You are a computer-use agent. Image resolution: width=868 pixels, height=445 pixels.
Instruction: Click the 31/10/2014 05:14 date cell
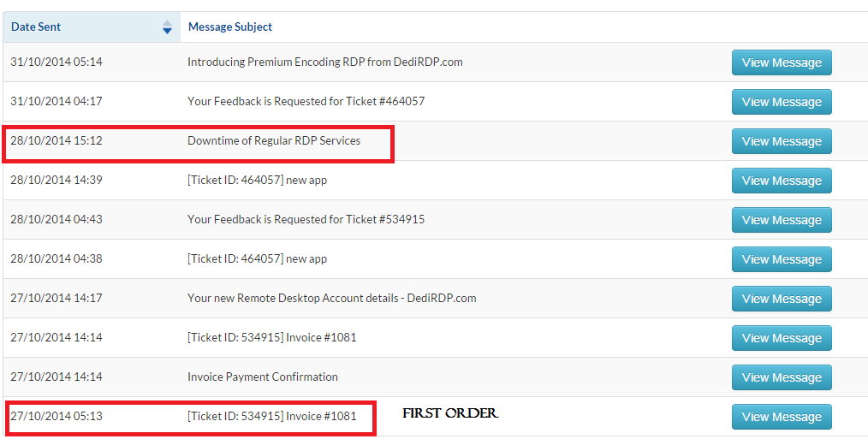[x=56, y=62]
